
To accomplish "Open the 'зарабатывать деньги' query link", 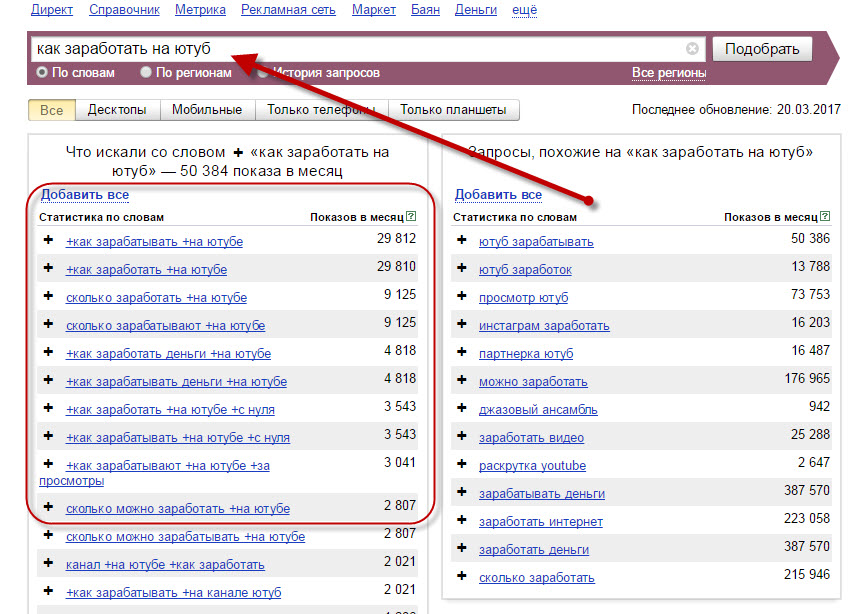I will pyautogui.click(x=542, y=494).
